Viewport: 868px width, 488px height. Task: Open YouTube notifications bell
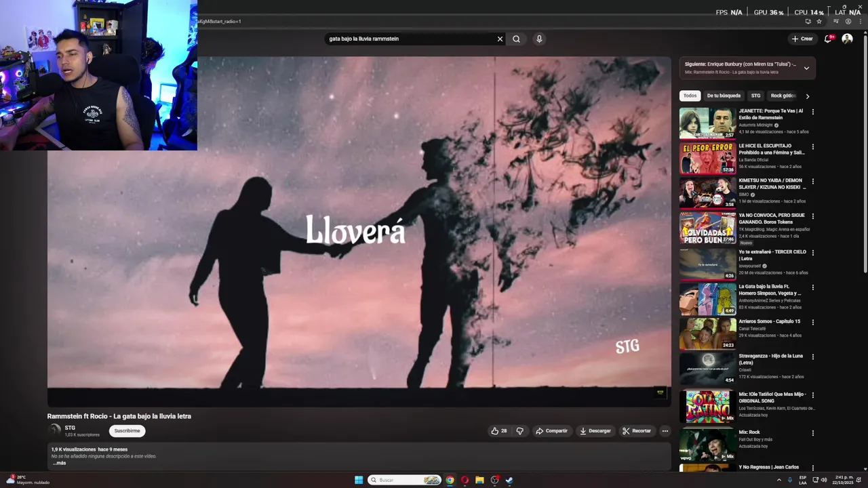pos(828,39)
